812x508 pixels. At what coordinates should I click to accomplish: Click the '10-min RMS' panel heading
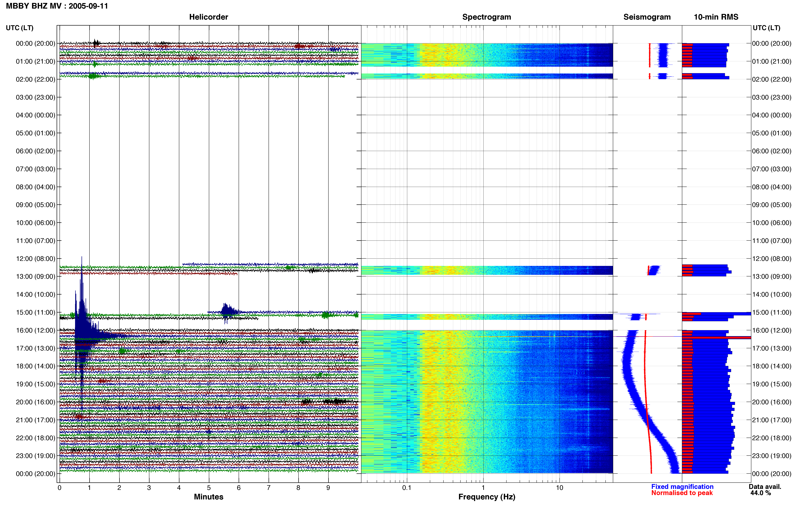click(x=716, y=17)
